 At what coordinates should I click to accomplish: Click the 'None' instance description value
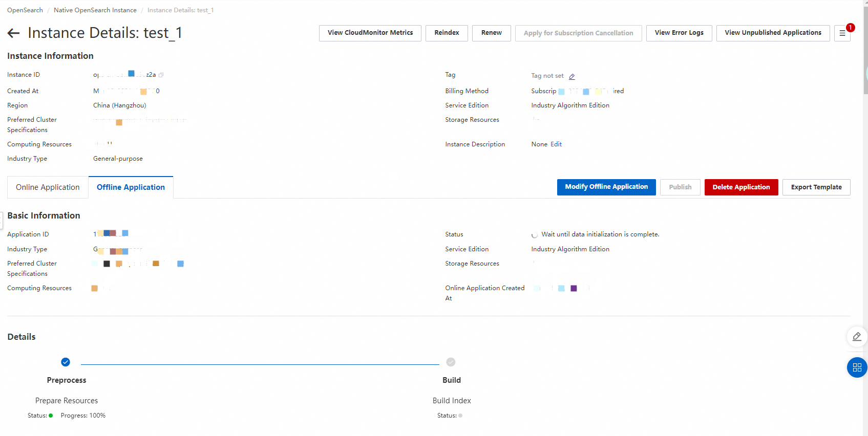tap(539, 144)
